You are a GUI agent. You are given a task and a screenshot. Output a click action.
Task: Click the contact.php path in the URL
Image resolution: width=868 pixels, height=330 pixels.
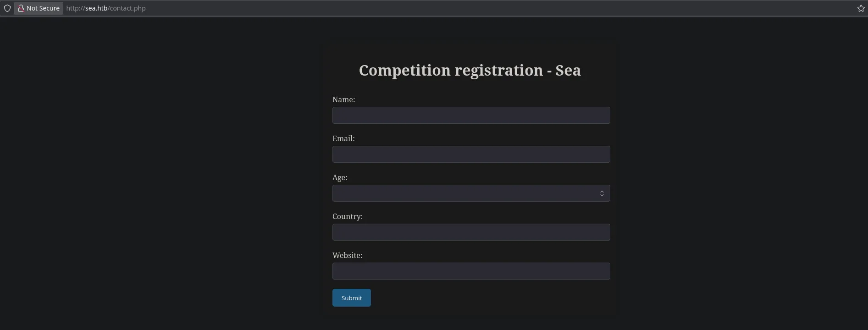pyautogui.click(x=128, y=8)
